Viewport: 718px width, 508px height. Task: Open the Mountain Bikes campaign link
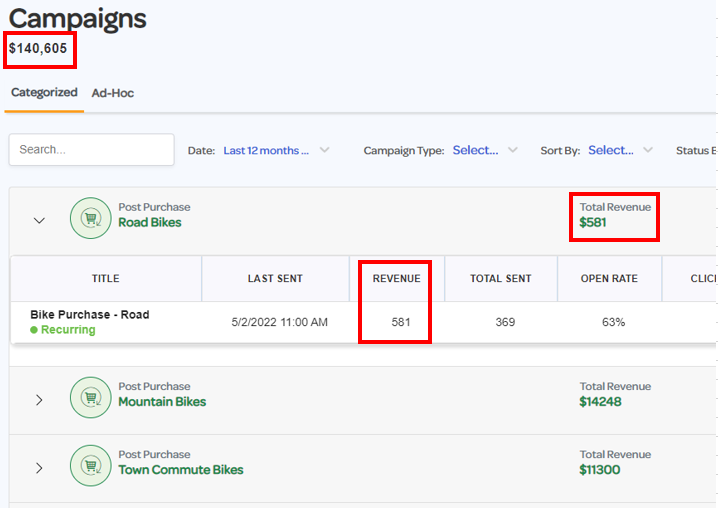[x=162, y=402]
